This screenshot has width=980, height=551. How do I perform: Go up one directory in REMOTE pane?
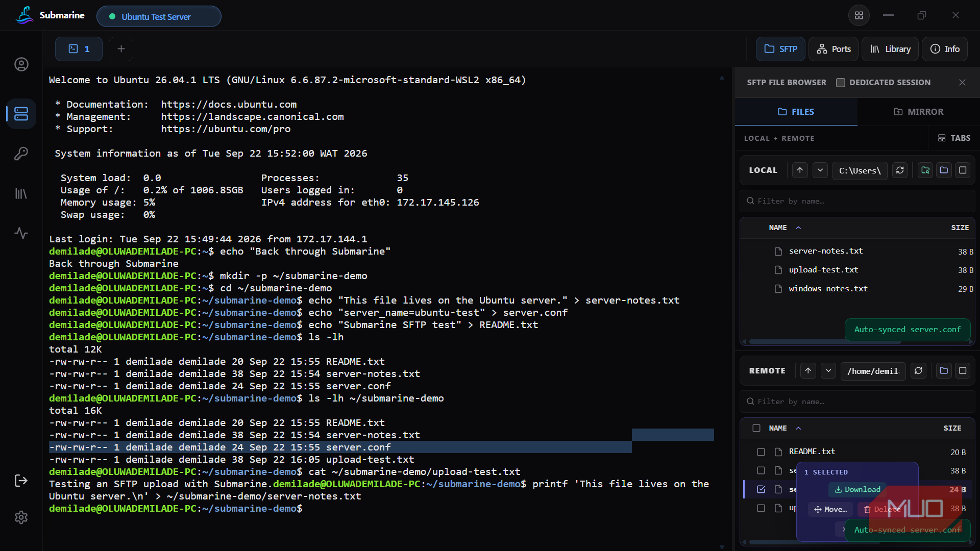(x=808, y=371)
